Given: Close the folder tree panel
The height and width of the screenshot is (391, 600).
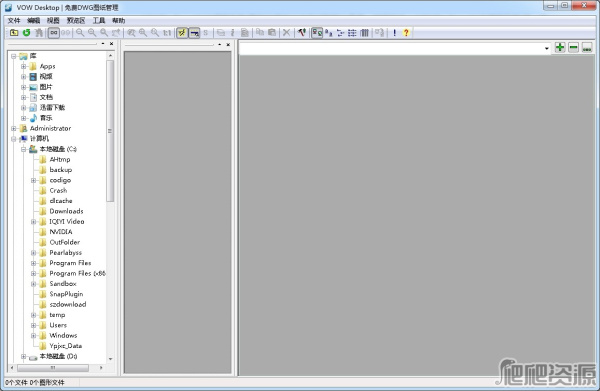Looking at the screenshot, I should click(111, 44).
